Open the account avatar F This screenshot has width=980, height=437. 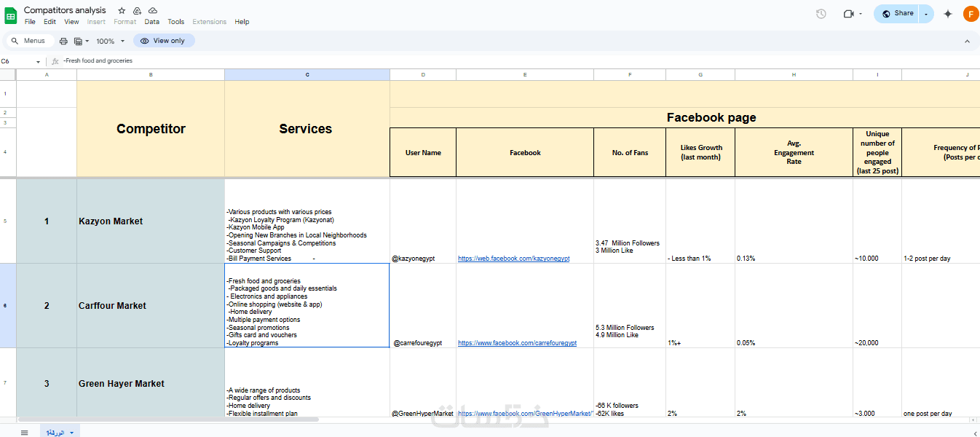pos(971,14)
